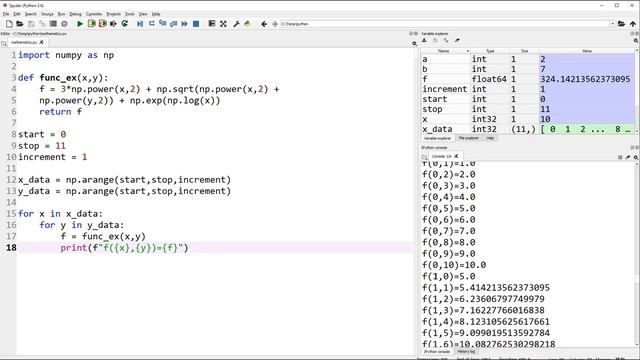This screenshot has height=360, width=640.
Task: Select the increment variable row
Action: 528,89
